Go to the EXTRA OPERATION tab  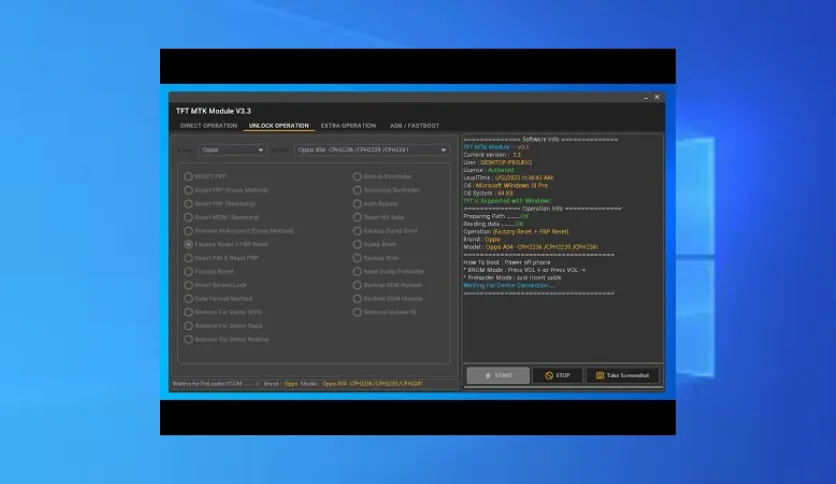[x=348, y=126]
